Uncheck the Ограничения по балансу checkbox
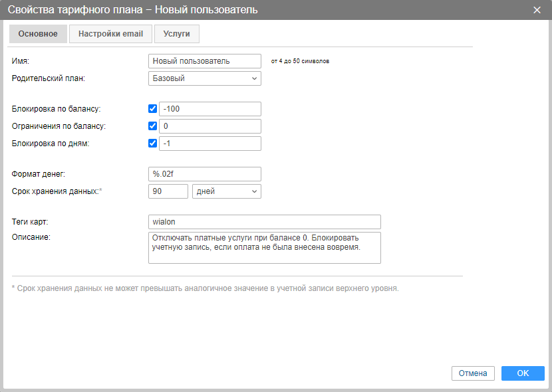Screen dimensions: 552x392 (x=153, y=126)
